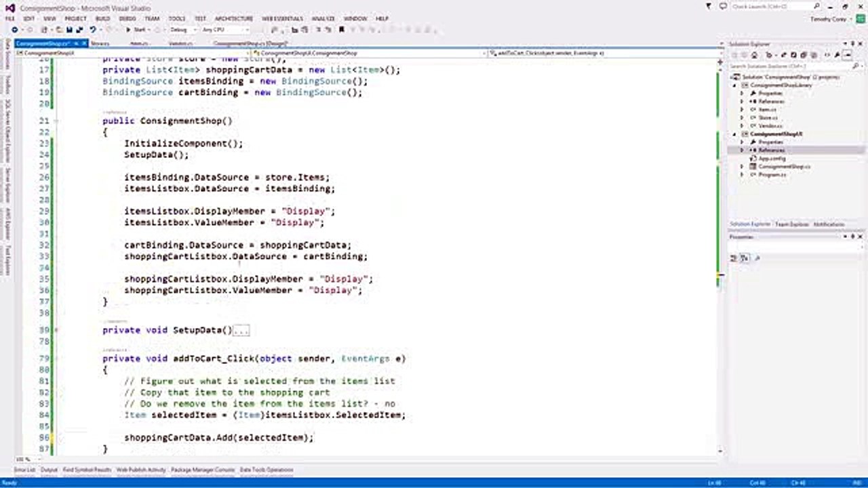This screenshot has height=488, width=868.
Task: Open the ConsignmentShopUI project scope dropdown
Action: click(134, 52)
